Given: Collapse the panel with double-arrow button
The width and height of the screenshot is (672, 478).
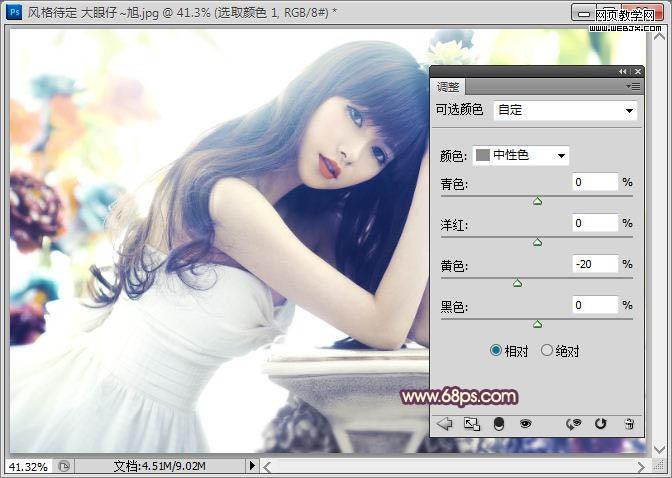Looking at the screenshot, I should coord(623,72).
